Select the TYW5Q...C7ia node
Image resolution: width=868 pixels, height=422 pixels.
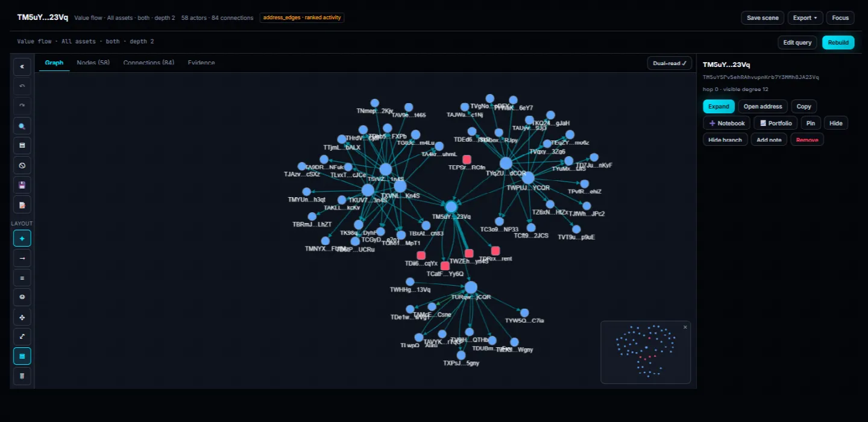(524, 313)
